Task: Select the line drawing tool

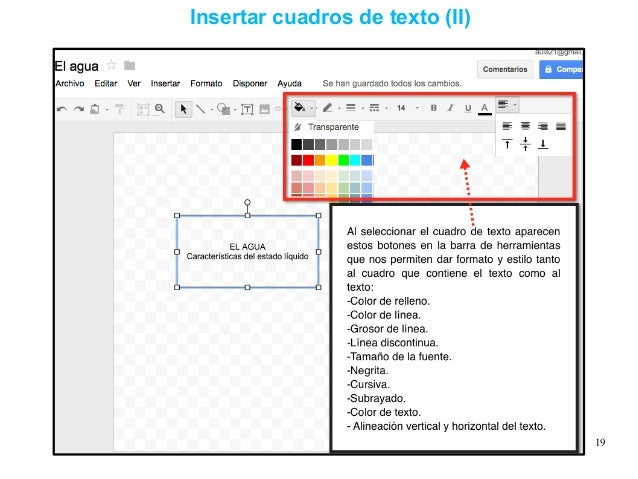Action: click(x=201, y=109)
